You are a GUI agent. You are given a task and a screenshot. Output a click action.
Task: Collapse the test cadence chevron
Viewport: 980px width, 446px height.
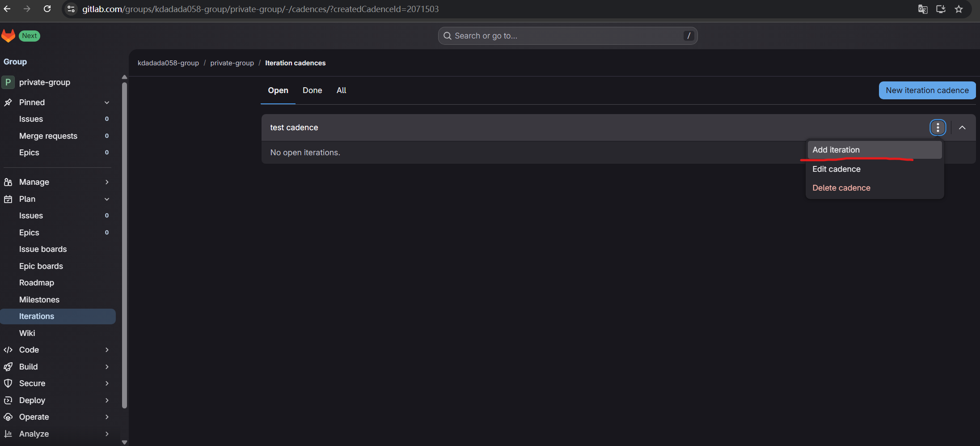(x=962, y=127)
